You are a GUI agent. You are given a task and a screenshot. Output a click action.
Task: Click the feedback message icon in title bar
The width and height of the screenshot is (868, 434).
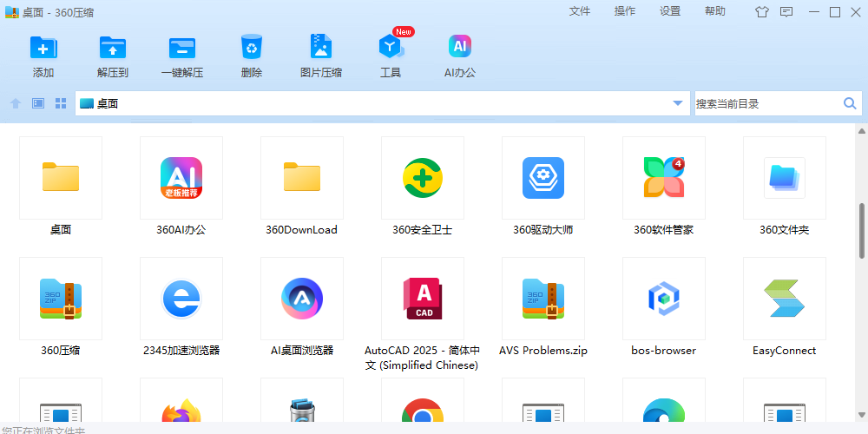(x=786, y=12)
